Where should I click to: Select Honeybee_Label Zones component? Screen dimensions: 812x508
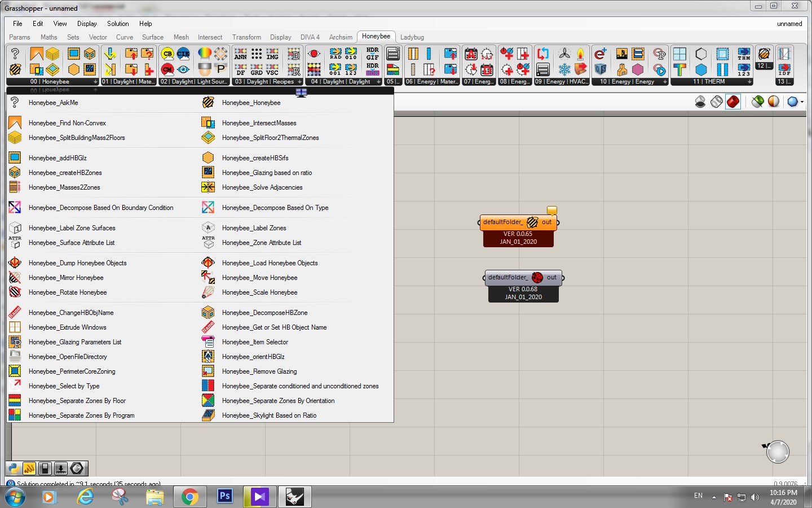pyautogui.click(x=254, y=228)
